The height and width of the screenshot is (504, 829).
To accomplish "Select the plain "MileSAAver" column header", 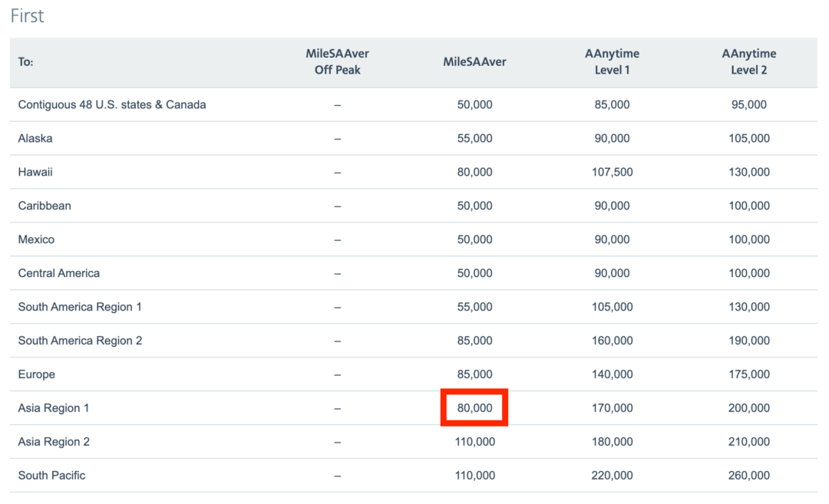I will tap(474, 62).
